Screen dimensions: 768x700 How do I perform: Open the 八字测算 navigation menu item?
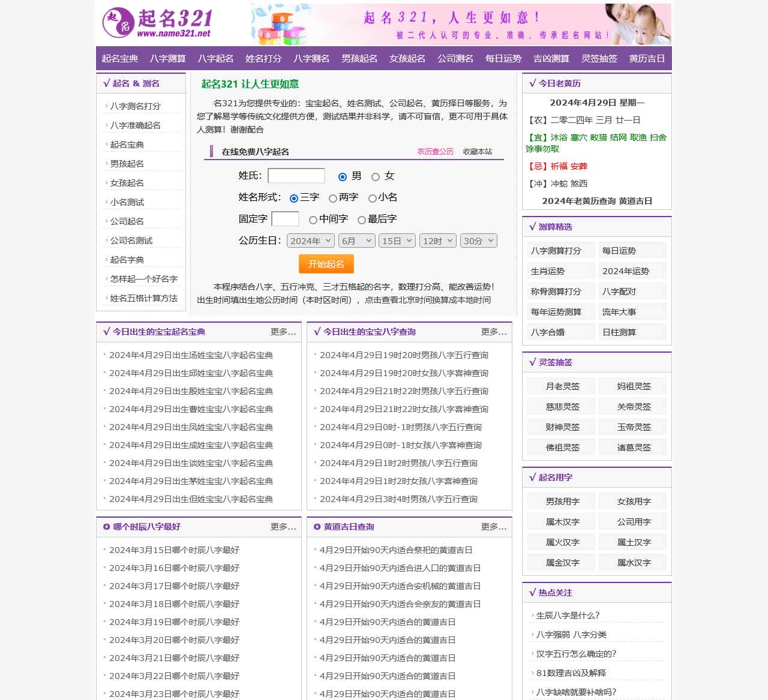pyautogui.click(x=167, y=58)
